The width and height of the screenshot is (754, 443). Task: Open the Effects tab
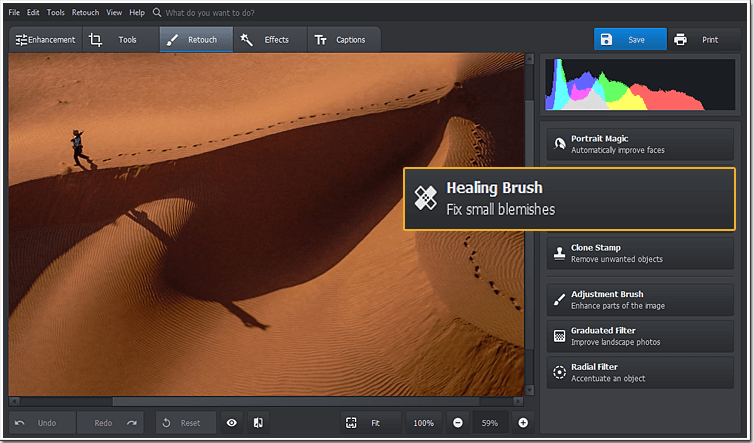tap(270, 39)
